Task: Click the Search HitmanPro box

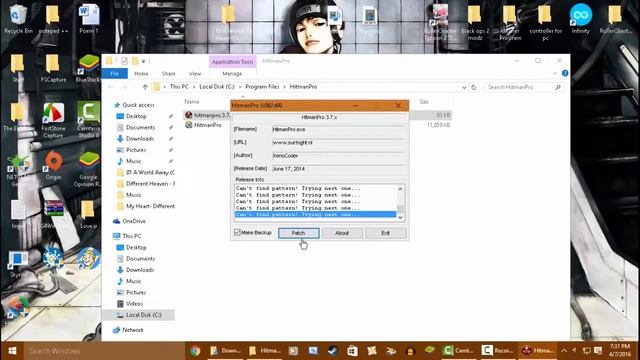Action: [524, 87]
